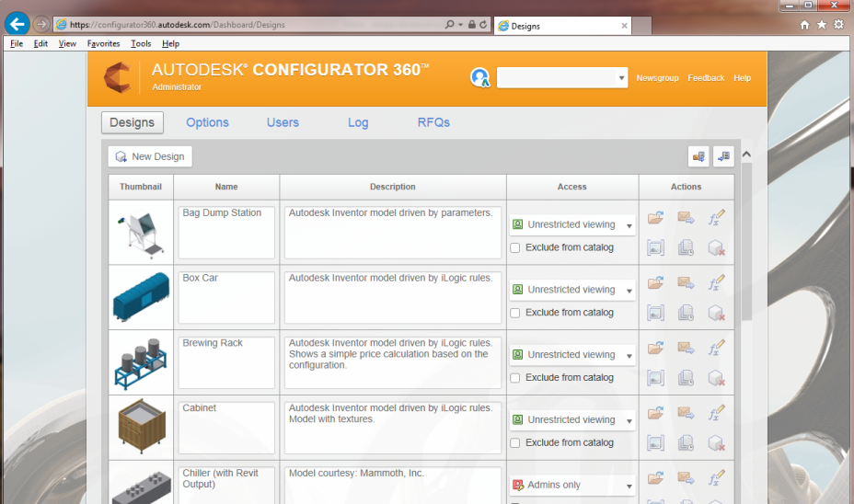Screen dimensions: 854x504
Task: Open the folder-update icon for Brewing Rack
Action: tap(656, 348)
